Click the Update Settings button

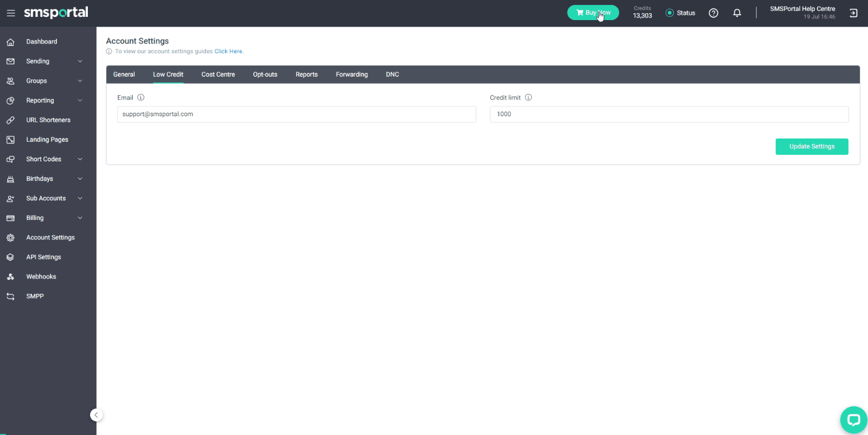tap(812, 147)
